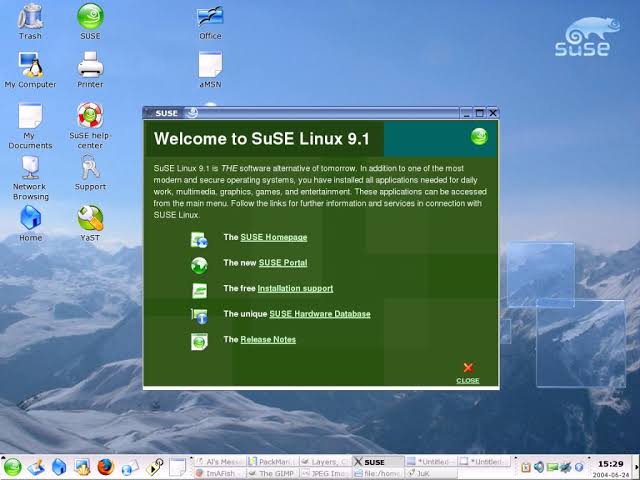Open the clipboard tray icon
Image resolution: width=640 pixels, height=480 pixels.
(x=526, y=467)
